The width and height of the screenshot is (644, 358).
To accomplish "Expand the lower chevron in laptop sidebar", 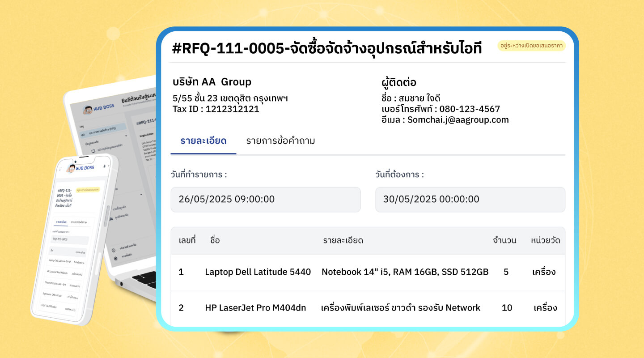I will (x=141, y=194).
